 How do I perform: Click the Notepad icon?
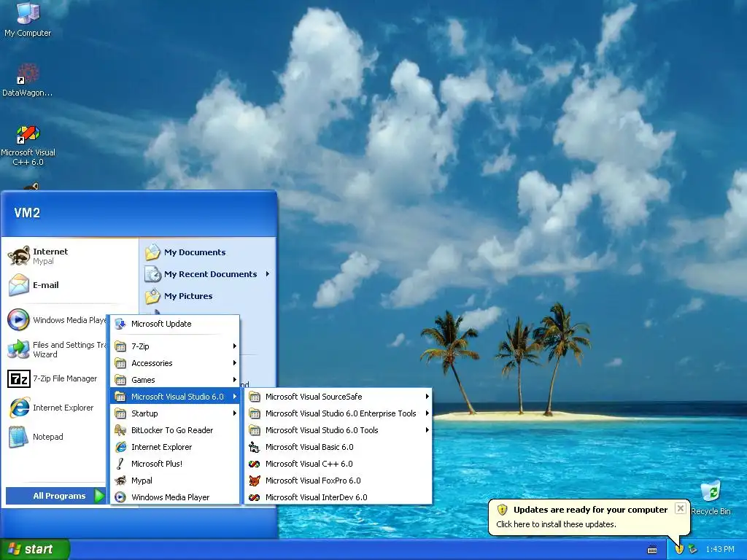pyautogui.click(x=18, y=437)
